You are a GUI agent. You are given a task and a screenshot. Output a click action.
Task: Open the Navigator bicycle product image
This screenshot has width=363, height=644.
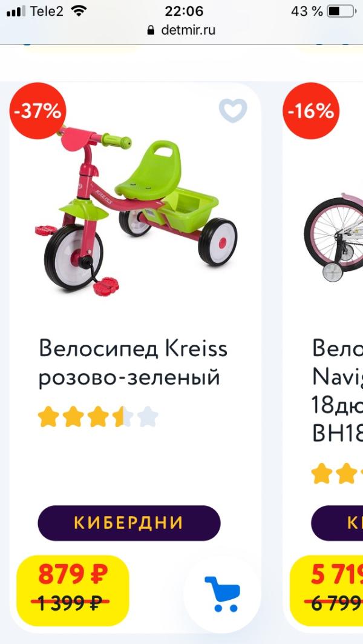point(333,238)
